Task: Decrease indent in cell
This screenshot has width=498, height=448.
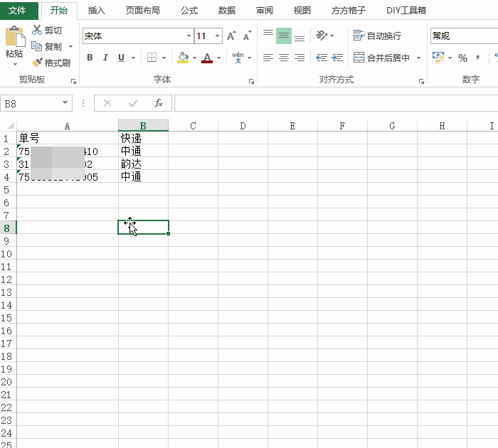Action: [322, 58]
